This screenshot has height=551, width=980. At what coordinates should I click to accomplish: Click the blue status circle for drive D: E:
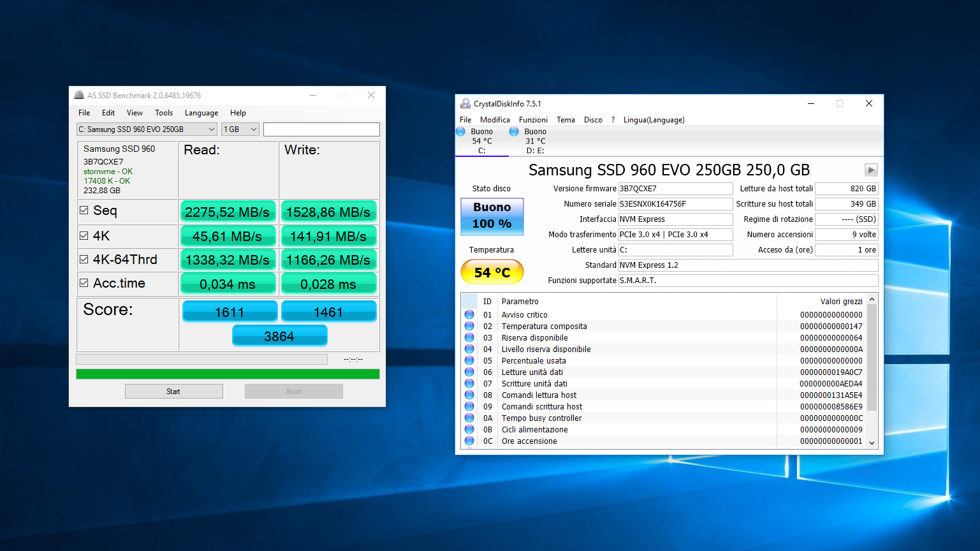[514, 131]
